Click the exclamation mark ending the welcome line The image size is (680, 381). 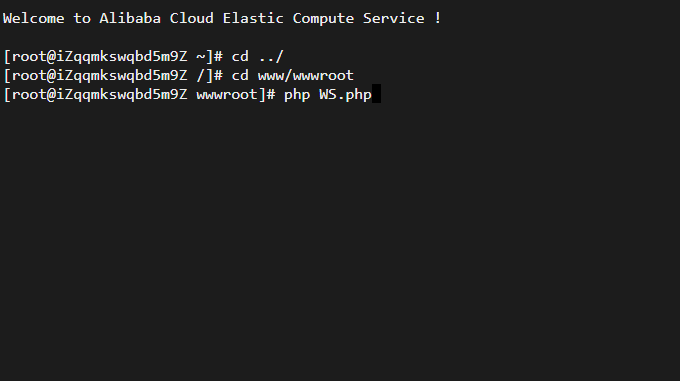pos(438,18)
